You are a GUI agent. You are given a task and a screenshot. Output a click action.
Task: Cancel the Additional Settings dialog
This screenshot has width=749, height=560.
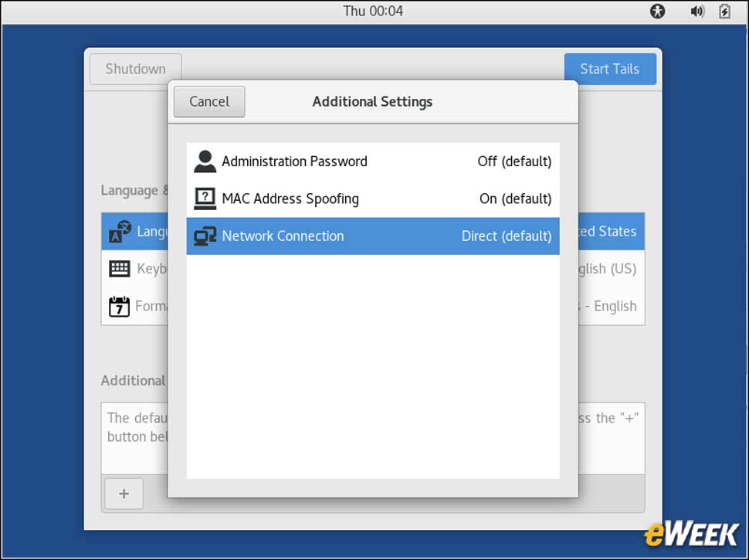click(x=209, y=102)
